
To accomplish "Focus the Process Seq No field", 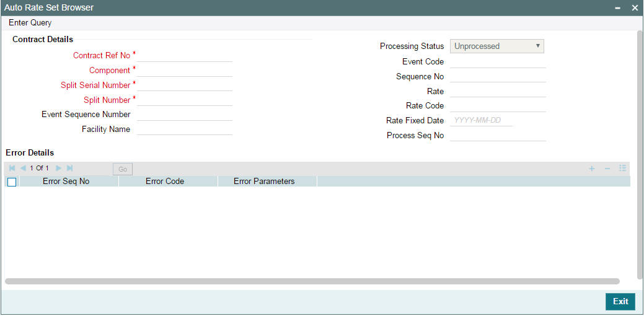I will pos(498,136).
